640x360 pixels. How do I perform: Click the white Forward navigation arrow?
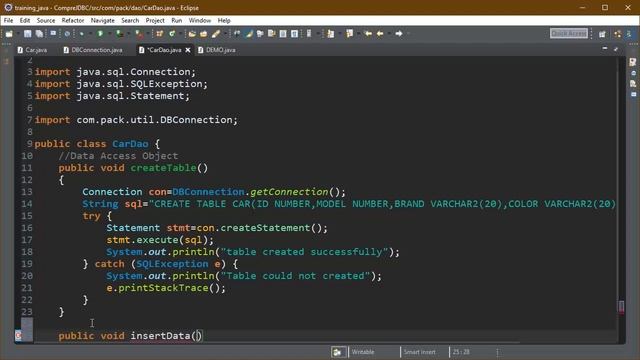click(x=399, y=33)
